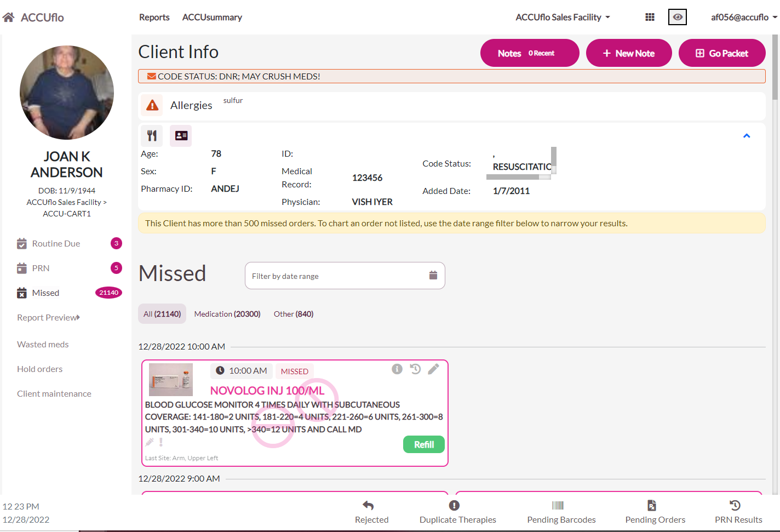The height and width of the screenshot is (532, 780).
Task: Click the Novolog medication thumbnail image
Action: pyautogui.click(x=171, y=380)
